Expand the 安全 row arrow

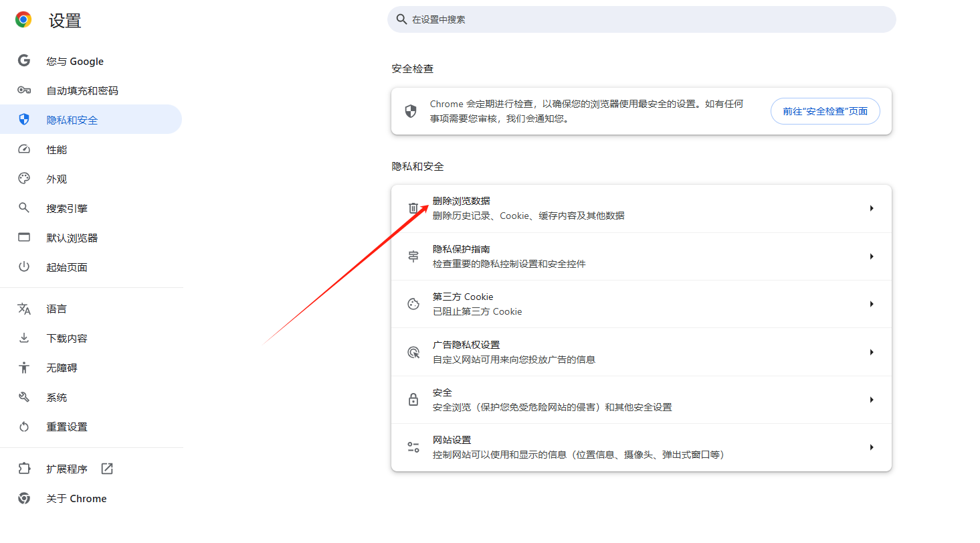[872, 400]
